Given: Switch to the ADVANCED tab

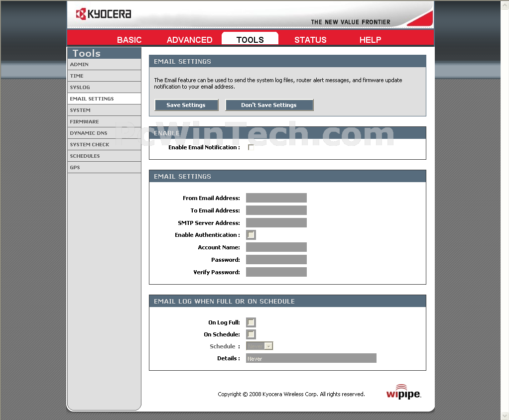Looking at the screenshot, I should point(190,40).
